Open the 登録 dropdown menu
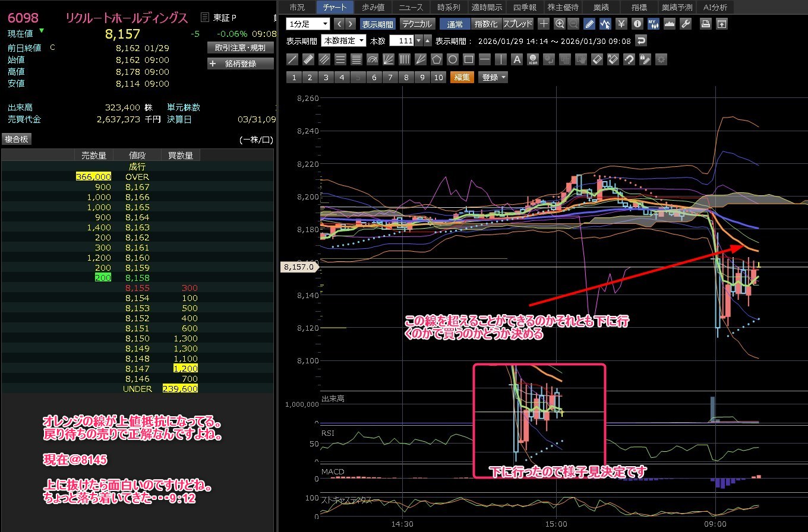Screen dimensions: 808x532 pyautogui.click(x=494, y=77)
